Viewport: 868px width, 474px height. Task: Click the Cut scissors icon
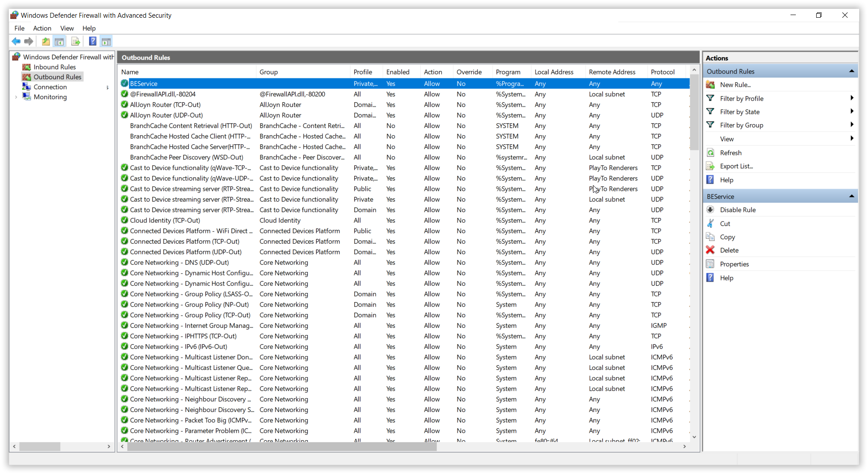click(x=710, y=223)
